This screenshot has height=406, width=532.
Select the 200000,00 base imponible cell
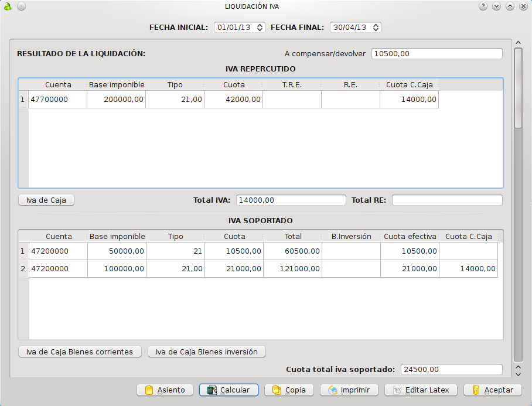click(117, 100)
